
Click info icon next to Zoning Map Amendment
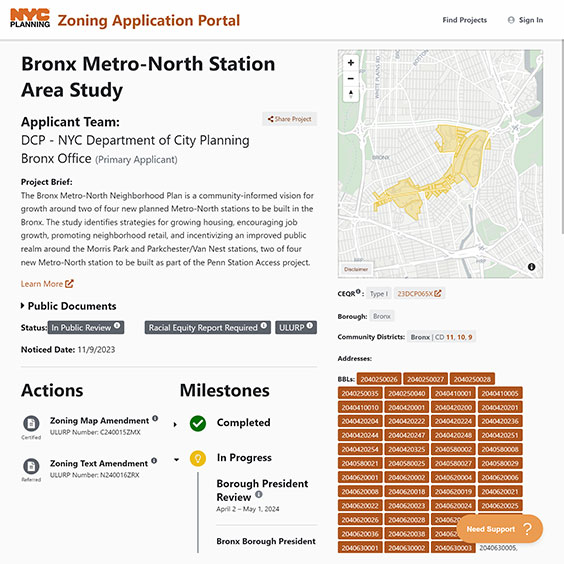155,418
